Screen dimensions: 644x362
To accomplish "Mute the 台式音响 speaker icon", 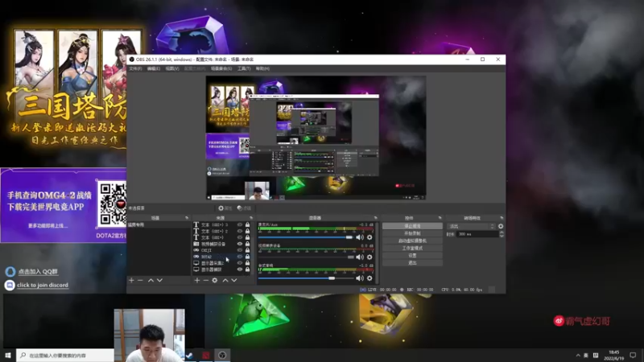I will click(360, 278).
